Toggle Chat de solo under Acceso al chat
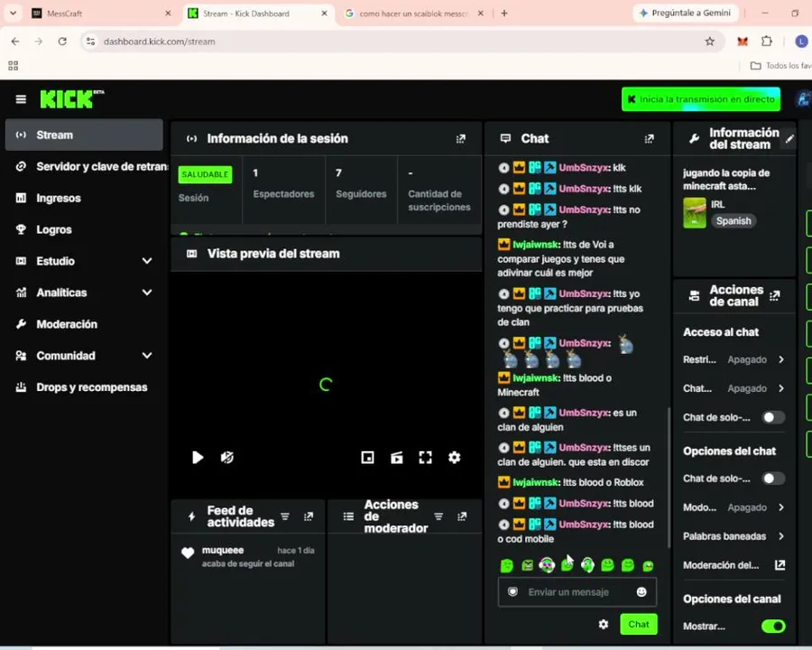The height and width of the screenshot is (650, 812). pos(773,417)
